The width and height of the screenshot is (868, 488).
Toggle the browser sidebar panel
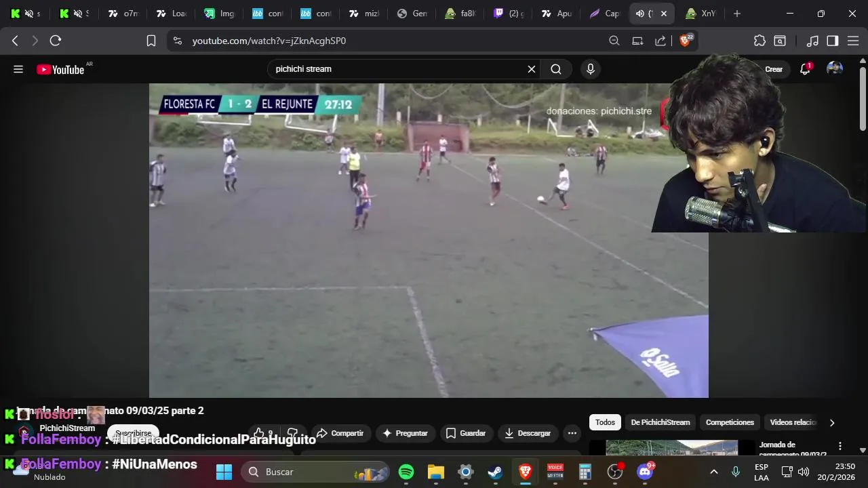click(833, 41)
